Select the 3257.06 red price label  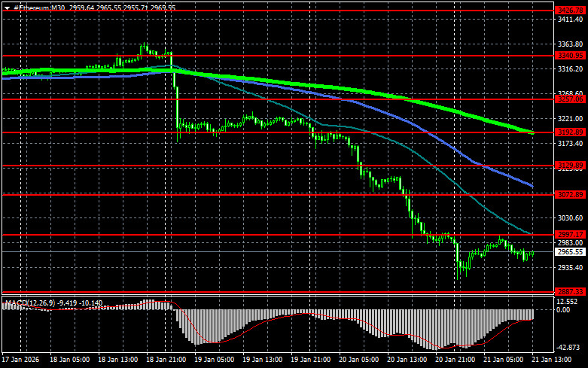(x=571, y=99)
